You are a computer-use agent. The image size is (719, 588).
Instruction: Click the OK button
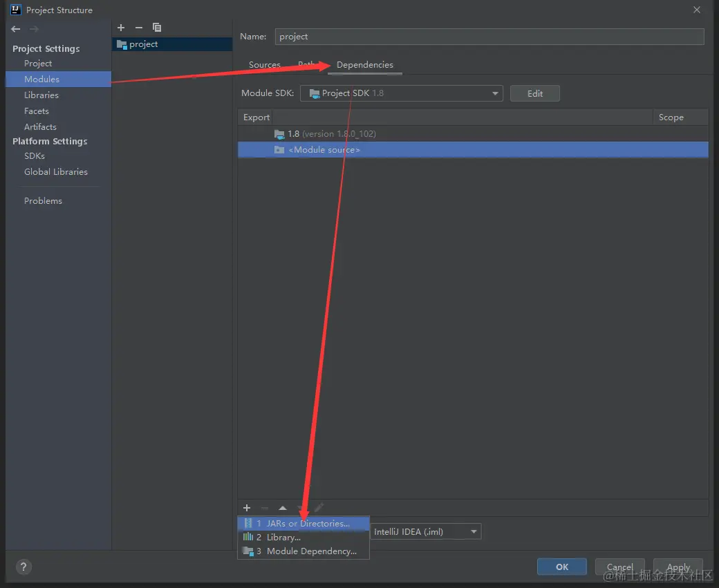[x=561, y=567]
